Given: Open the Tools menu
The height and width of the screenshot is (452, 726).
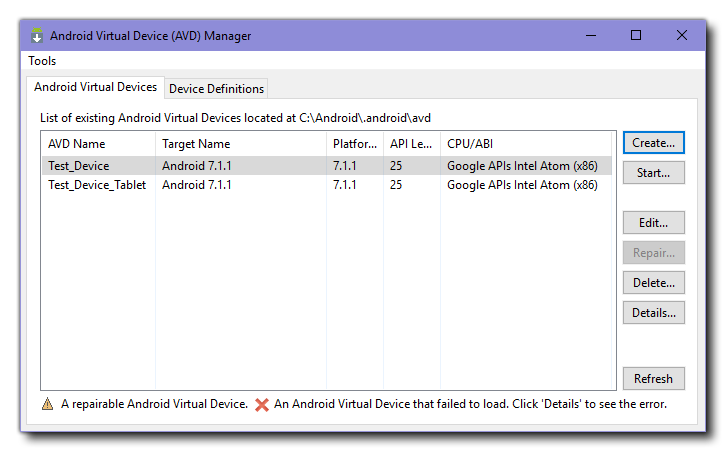Looking at the screenshot, I should click(42, 61).
